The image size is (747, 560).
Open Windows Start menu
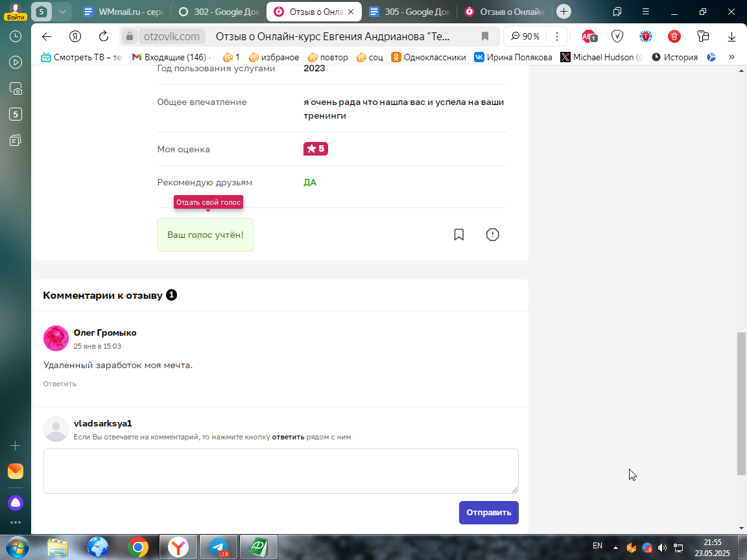tap(17, 547)
